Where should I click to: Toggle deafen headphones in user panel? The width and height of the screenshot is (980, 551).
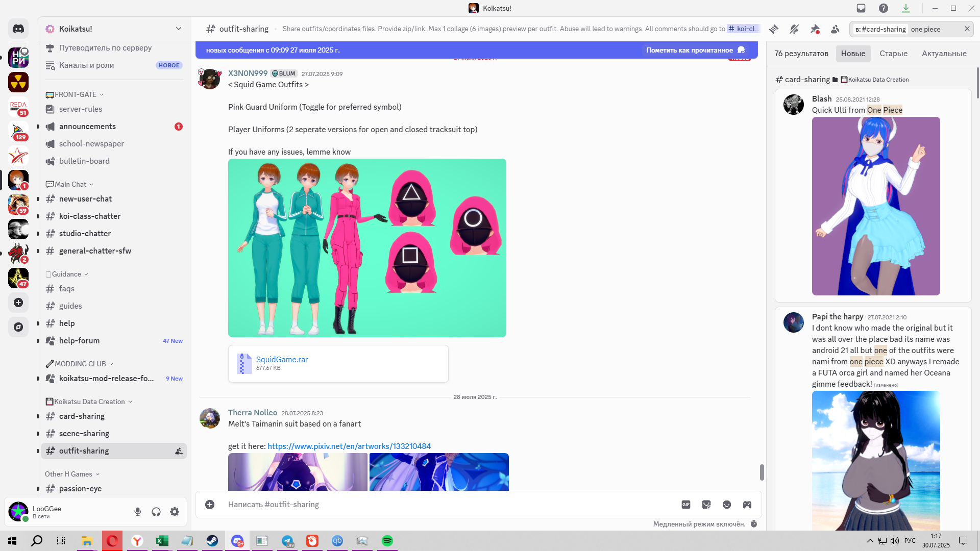(156, 512)
